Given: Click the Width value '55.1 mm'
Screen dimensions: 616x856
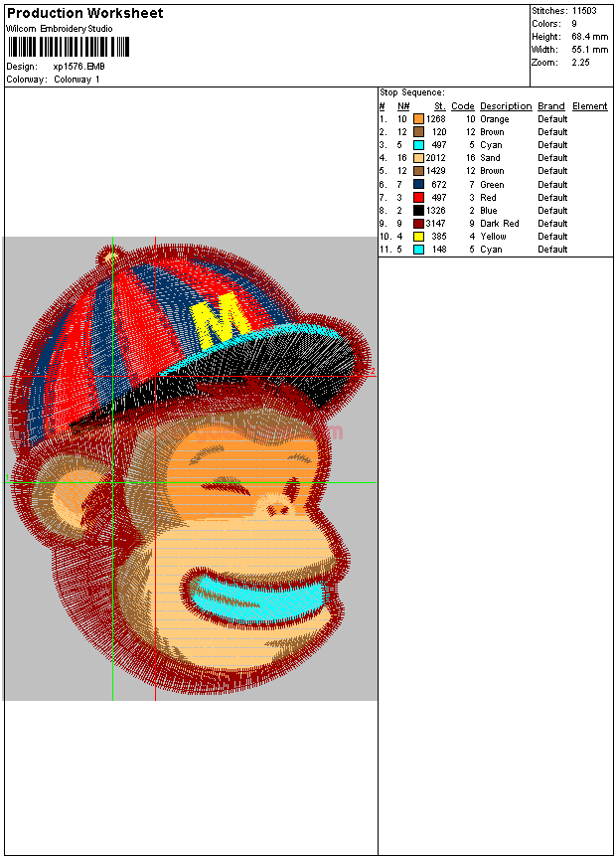Looking at the screenshot, I should click(x=590, y=50).
